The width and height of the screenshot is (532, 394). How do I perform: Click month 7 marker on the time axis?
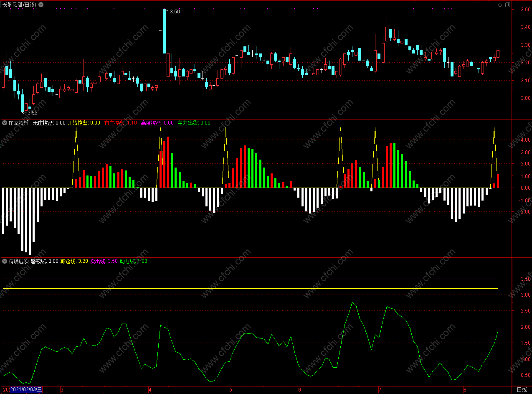(x=380, y=390)
